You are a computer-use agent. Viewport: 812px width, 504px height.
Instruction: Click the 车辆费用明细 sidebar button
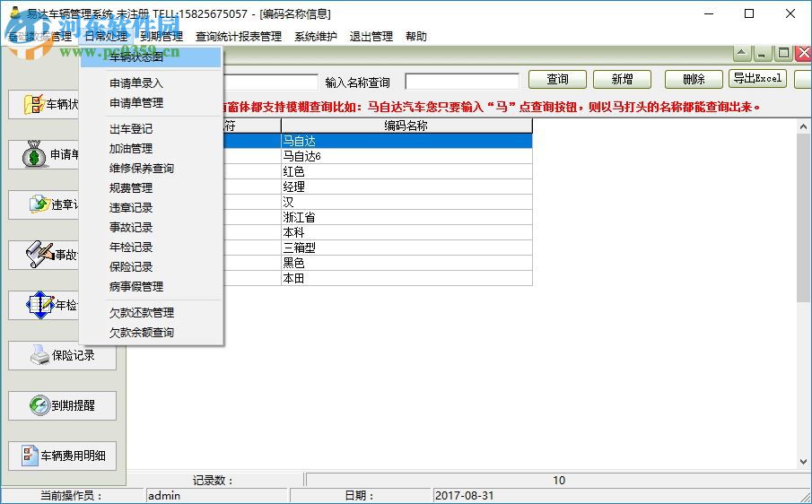coord(62,456)
